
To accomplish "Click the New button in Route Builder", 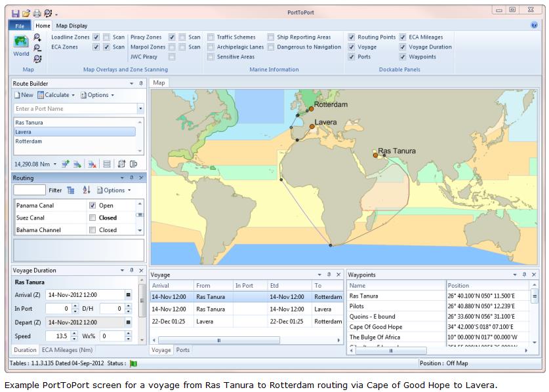I will tap(24, 95).
